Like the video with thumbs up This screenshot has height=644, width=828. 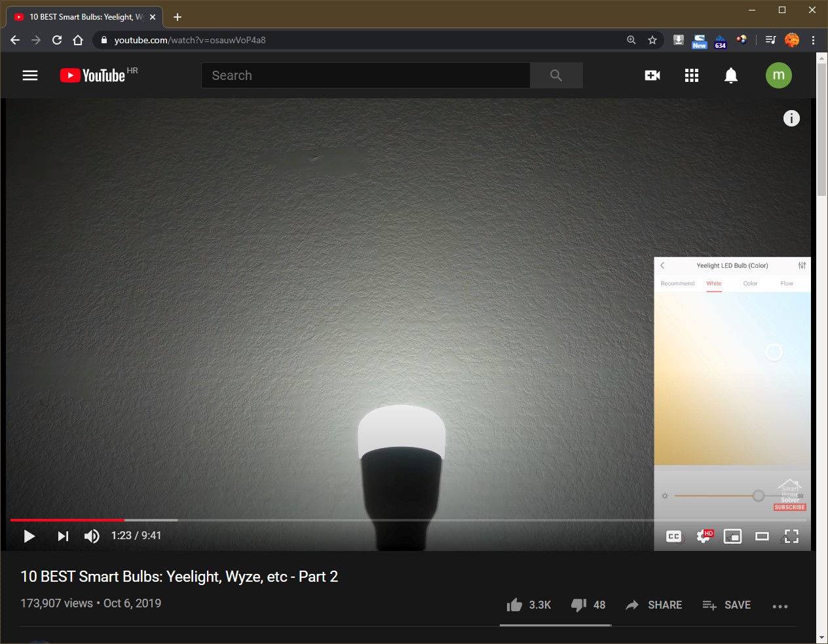coord(529,605)
